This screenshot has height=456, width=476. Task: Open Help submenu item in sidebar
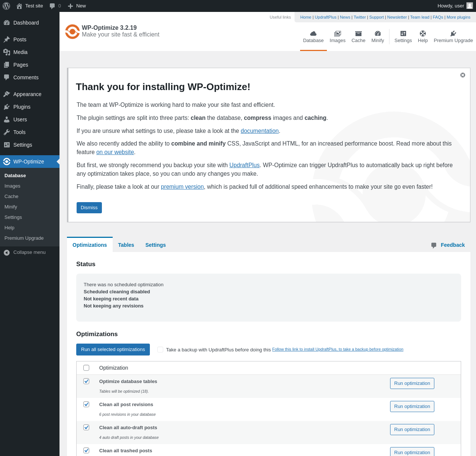click(x=9, y=228)
